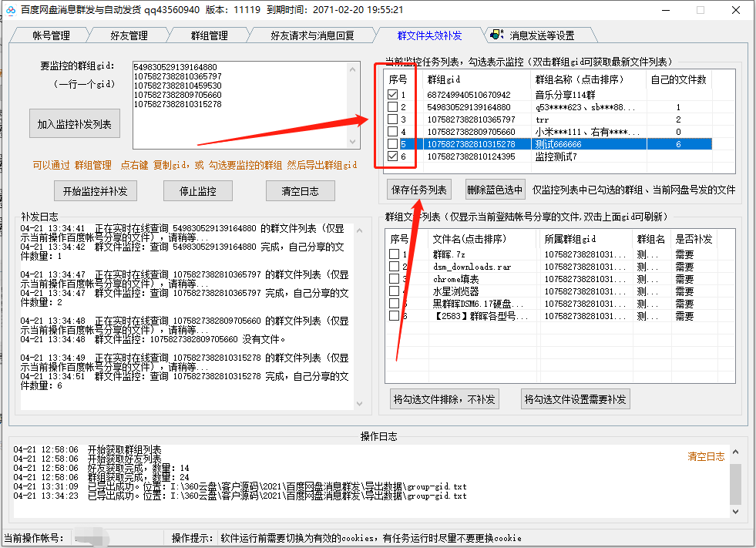The width and height of the screenshot is (756, 548).
Task: Click the speaker icon on 消息发送等设置 tab
Action: [497, 34]
